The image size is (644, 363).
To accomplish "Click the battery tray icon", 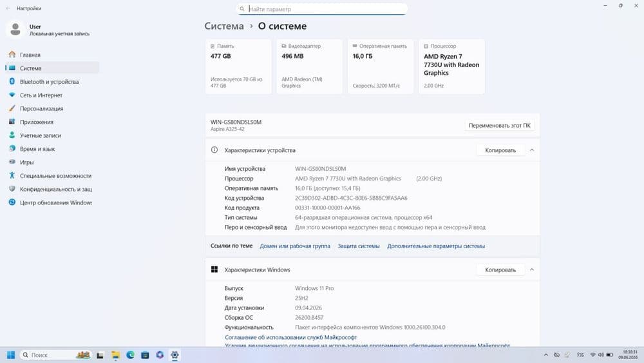I will pos(609,355).
